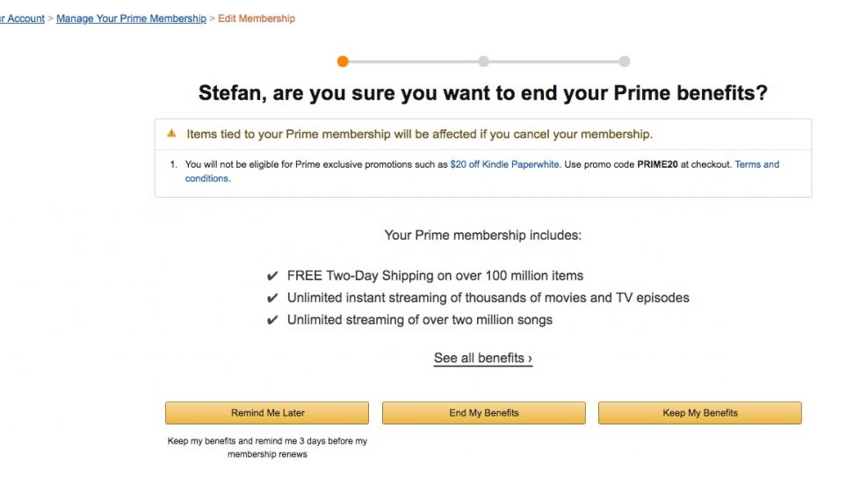Click the last gray progress step dot
The image size is (868, 486).
[x=625, y=62]
